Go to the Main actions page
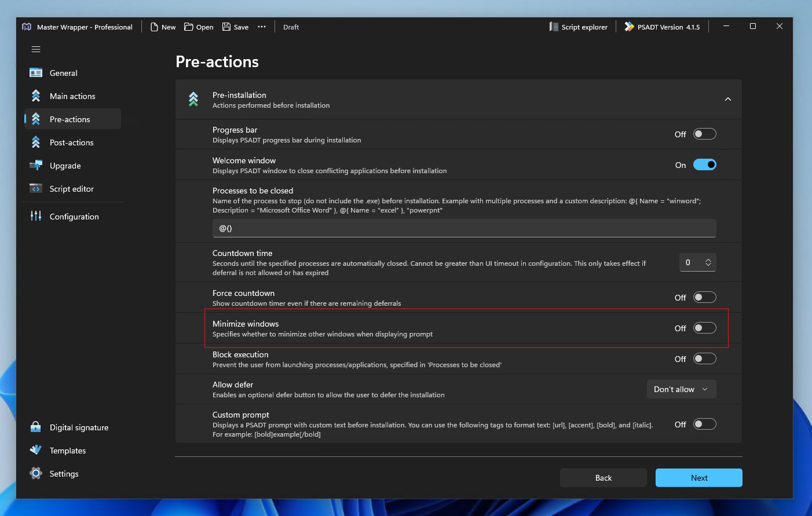The width and height of the screenshot is (812, 516). 72,96
